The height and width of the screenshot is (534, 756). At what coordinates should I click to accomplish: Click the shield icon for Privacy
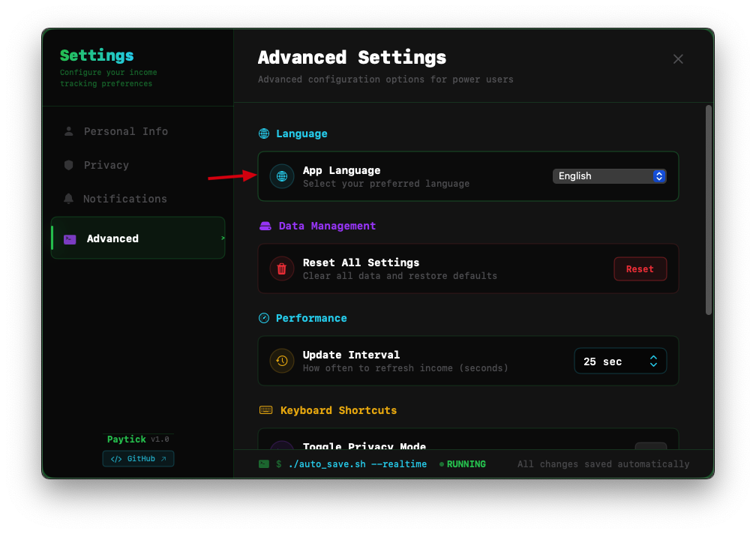pos(68,165)
